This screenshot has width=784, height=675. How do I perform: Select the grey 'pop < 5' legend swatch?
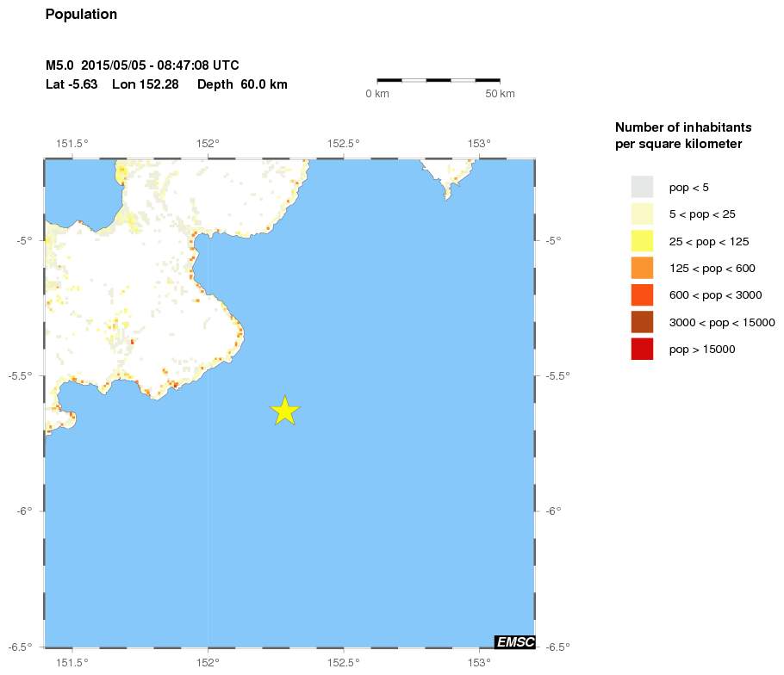tap(642, 187)
